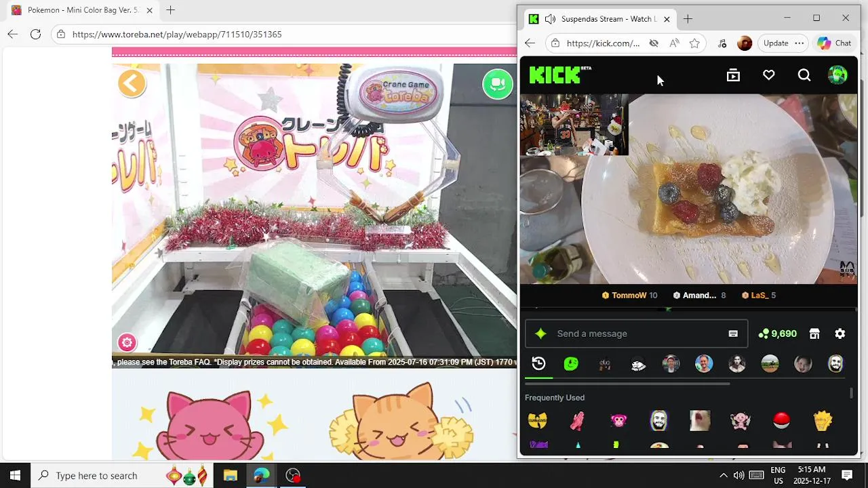Open a new tab in Kick window
The width and height of the screenshot is (868, 488).
688,19
